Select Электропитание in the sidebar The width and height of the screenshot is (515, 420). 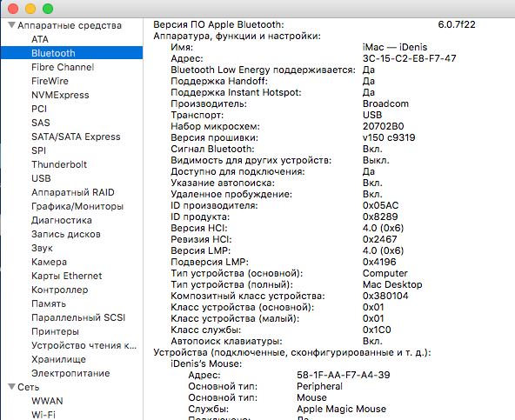pos(70,373)
